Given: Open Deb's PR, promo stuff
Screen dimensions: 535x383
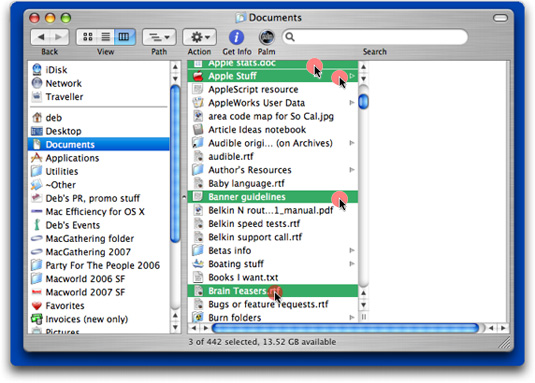Looking at the screenshot, I should tap(99, 198).
